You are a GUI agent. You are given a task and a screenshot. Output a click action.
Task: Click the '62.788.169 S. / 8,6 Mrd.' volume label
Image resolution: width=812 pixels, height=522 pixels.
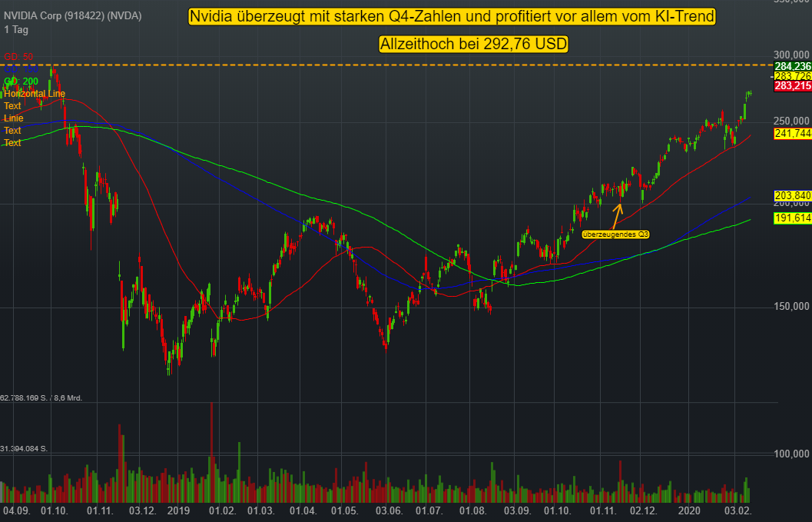[41, 398]
